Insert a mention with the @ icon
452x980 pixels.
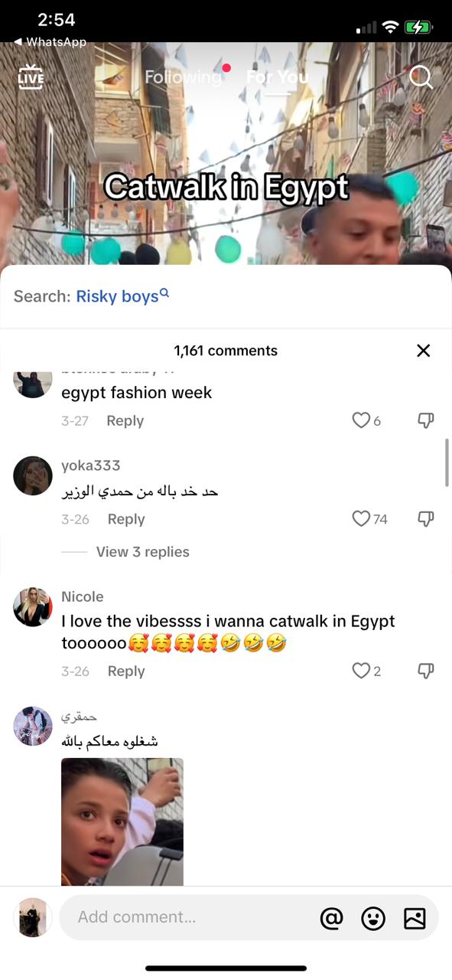tap(331, 917)
